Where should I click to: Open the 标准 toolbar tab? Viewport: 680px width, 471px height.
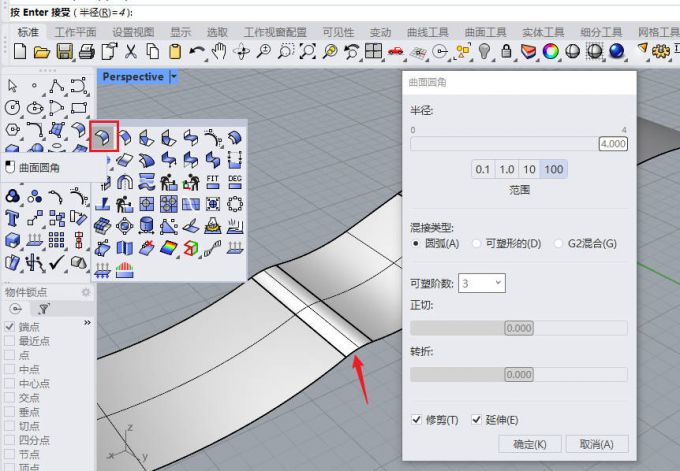[28, 32]
